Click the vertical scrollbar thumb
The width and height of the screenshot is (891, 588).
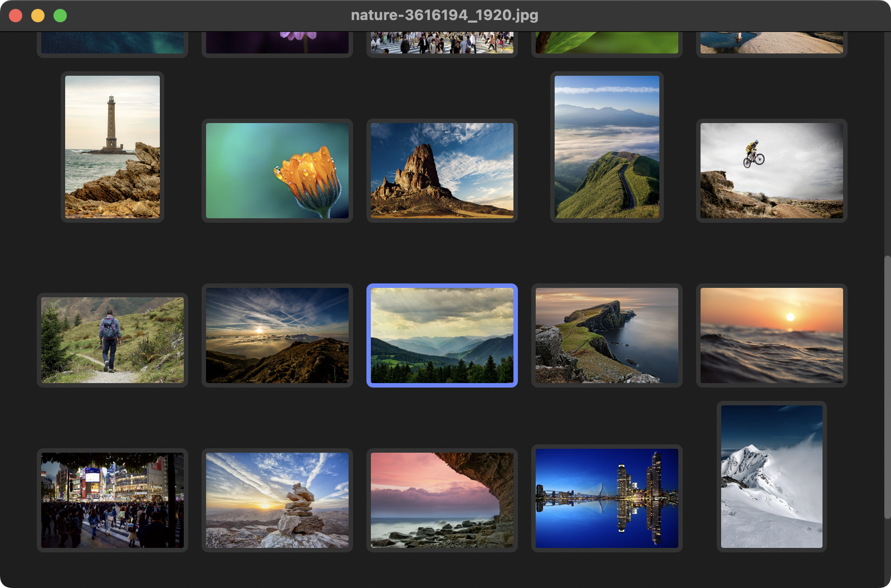point(887,387)
